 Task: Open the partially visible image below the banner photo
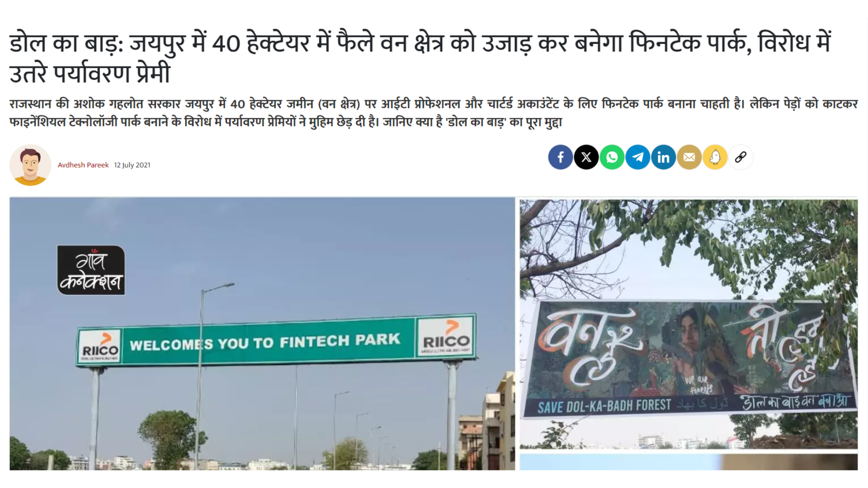689,462
